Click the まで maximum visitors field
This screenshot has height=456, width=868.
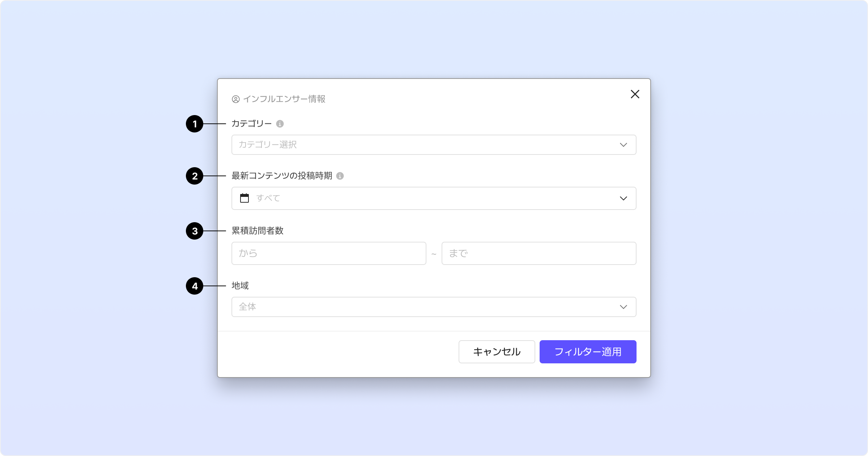(x=539, y=253)
